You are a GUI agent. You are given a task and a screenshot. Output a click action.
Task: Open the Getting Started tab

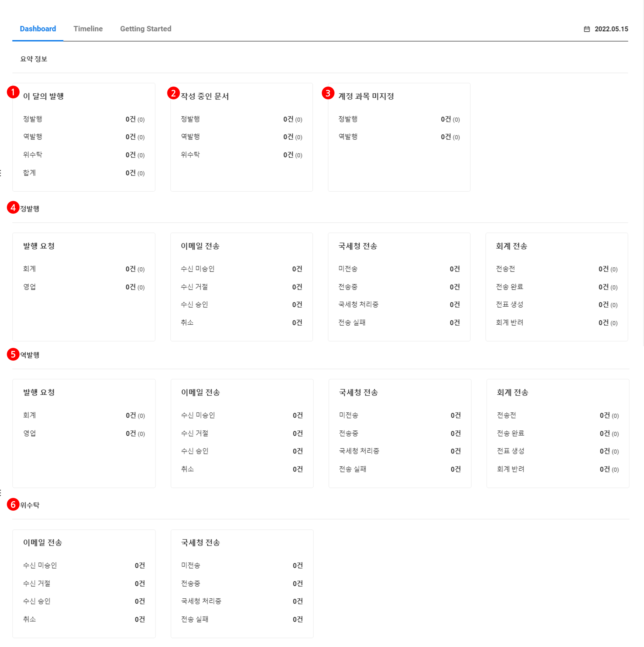pyautogui.click(x=146, y=29)
